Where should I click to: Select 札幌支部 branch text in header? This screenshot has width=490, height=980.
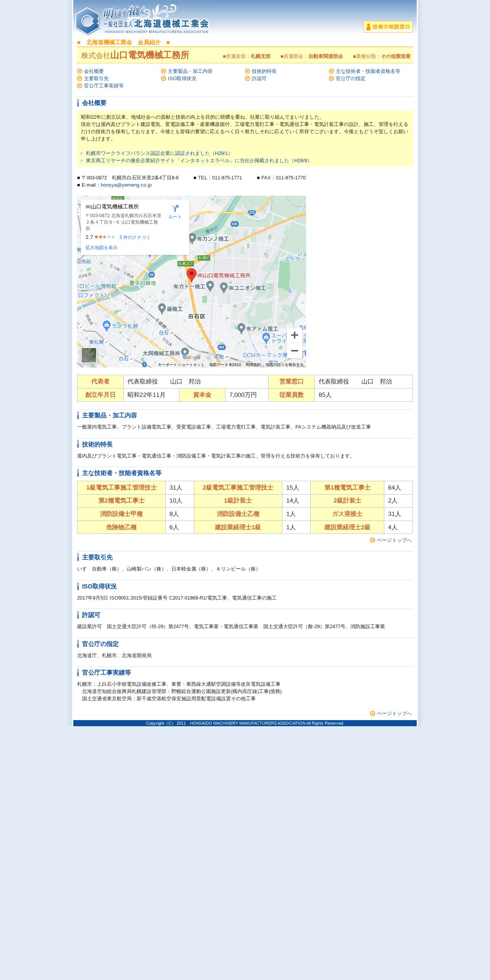tap(261, 56)
